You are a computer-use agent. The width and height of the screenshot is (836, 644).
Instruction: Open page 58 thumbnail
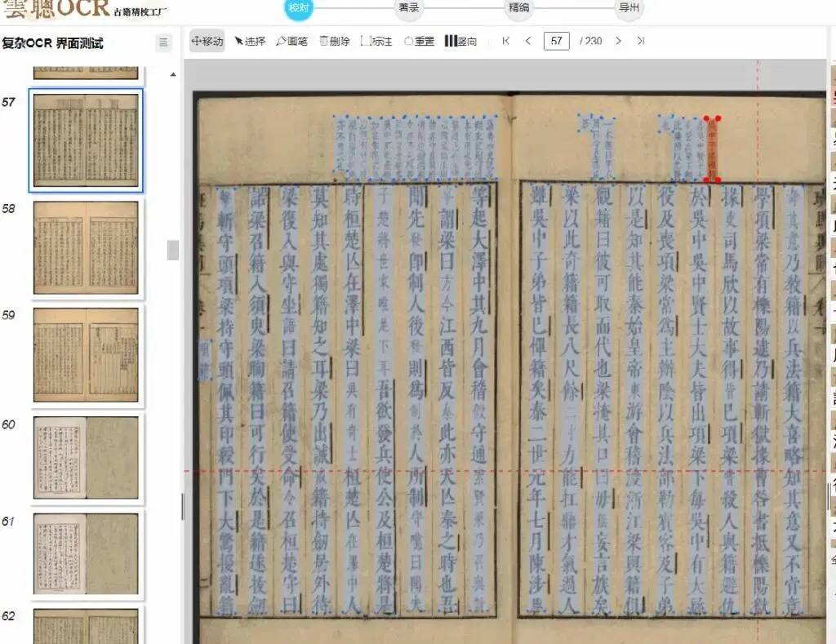coord(86,247)
